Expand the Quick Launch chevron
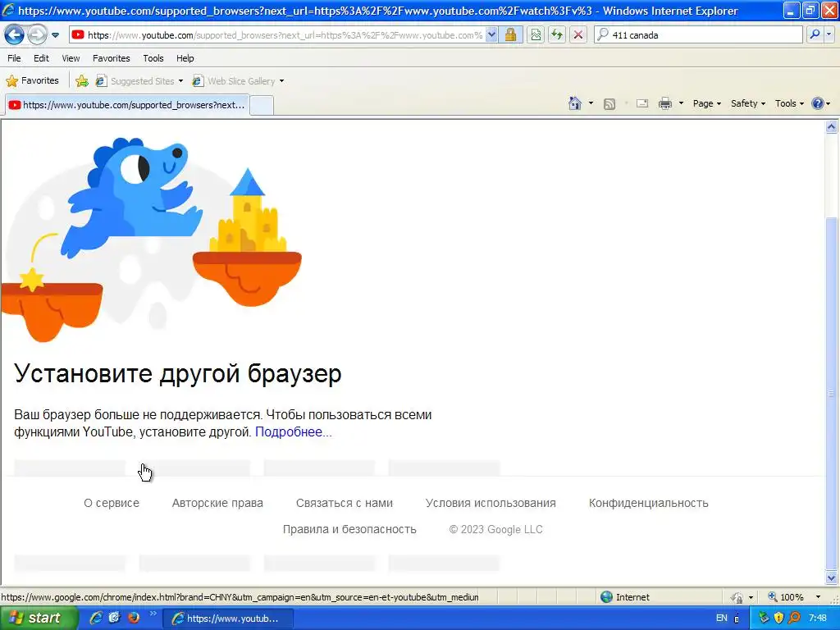The image size is (840, 630). click(153, 614)
